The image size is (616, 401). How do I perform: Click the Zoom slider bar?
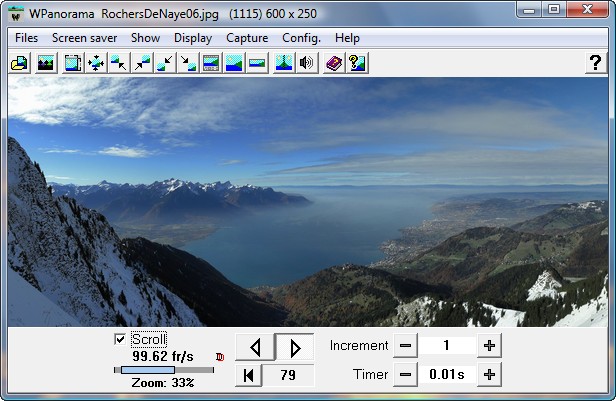point(164,370)
